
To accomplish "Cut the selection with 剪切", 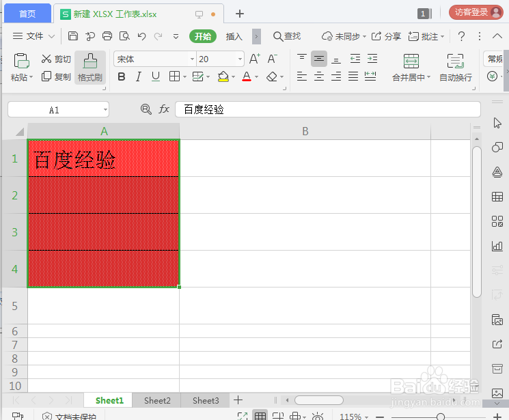I will pyautogui.click(x=56, y=59).
